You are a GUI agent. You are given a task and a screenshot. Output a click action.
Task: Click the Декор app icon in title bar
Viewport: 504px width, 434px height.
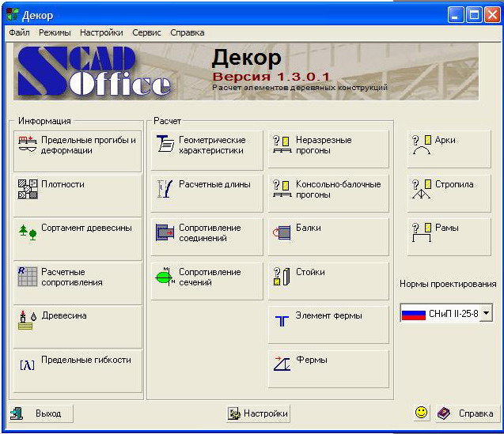coord(12,15)
